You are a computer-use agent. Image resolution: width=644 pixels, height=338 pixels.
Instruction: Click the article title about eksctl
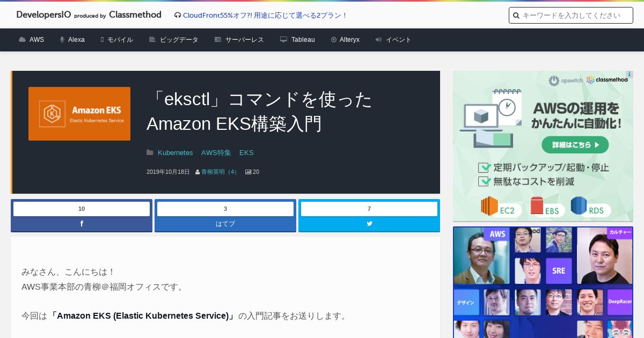(x=259, y=112)
